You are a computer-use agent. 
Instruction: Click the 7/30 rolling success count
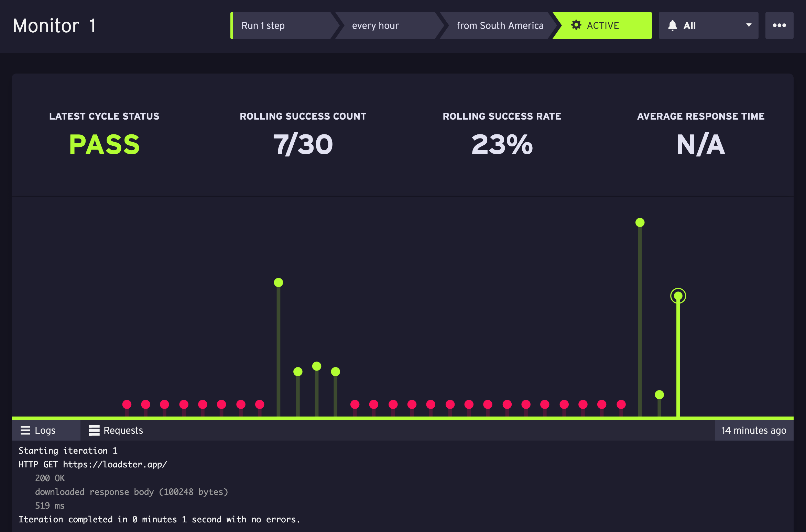click(303, 144)
